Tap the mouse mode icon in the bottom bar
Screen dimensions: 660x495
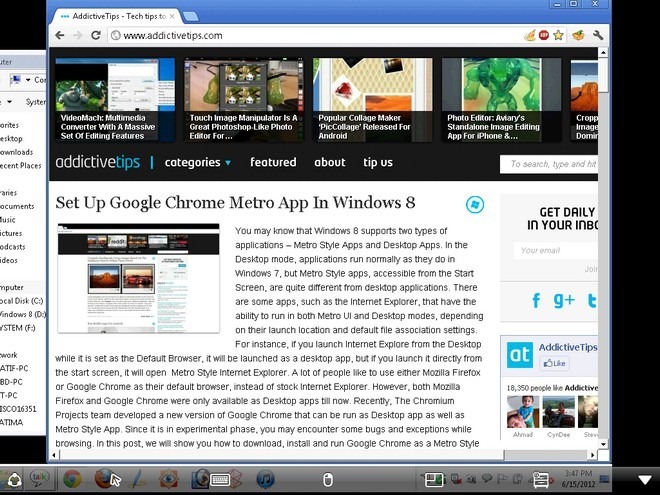(x=328, y=479)
